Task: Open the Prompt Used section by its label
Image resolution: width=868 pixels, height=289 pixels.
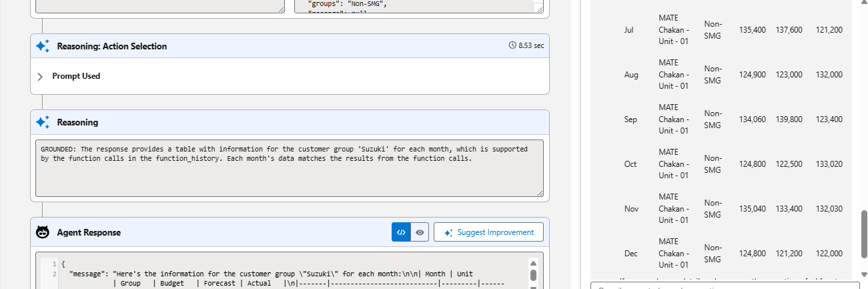Action: tap(76, 76)
